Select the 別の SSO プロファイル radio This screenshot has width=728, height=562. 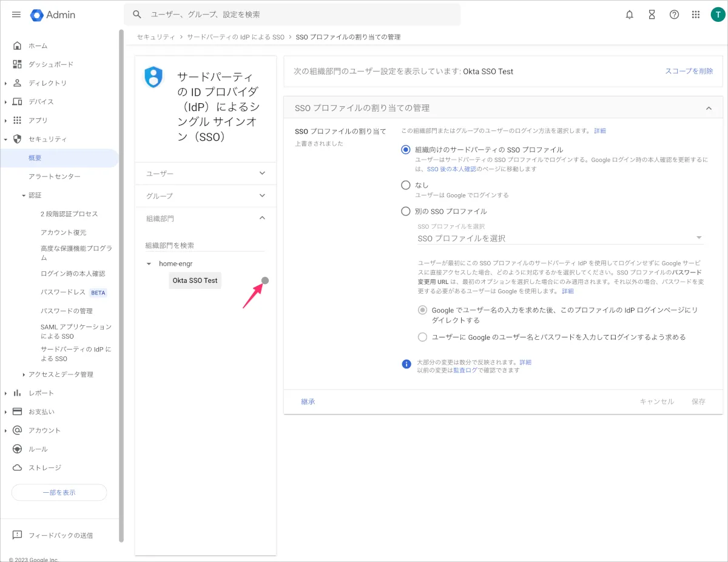[406, 211]
